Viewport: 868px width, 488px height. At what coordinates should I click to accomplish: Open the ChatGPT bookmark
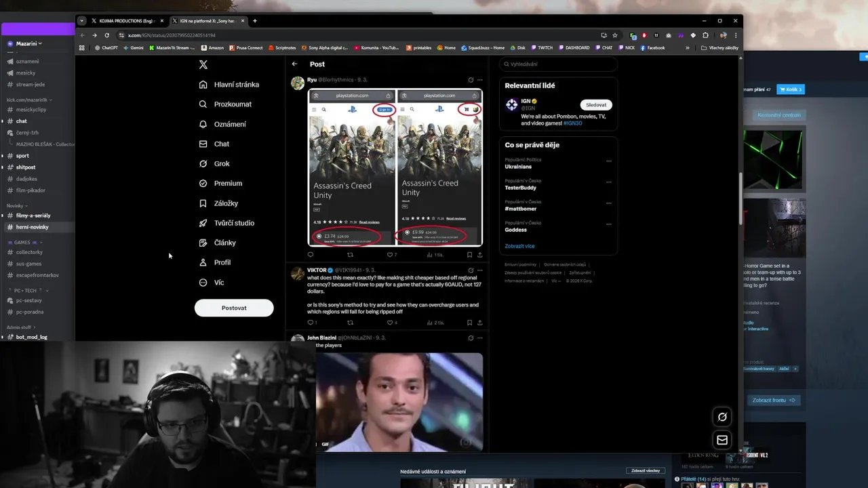coord(106,48)
